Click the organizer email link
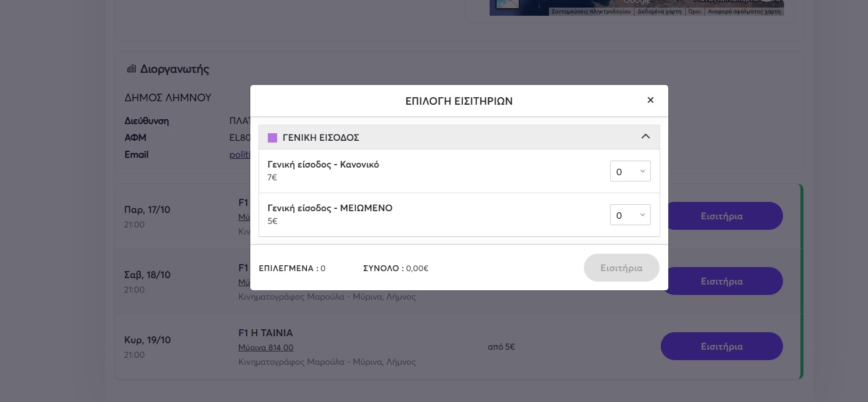Screen dimensions: 868x402 [239, 155]
